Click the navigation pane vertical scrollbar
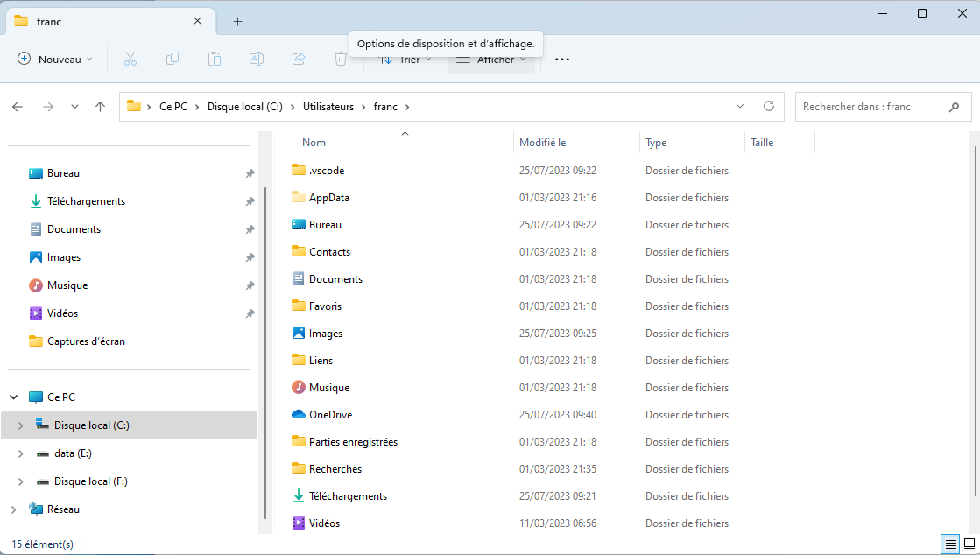The width and height of the screenshot is (980, 555). point(265,350)
